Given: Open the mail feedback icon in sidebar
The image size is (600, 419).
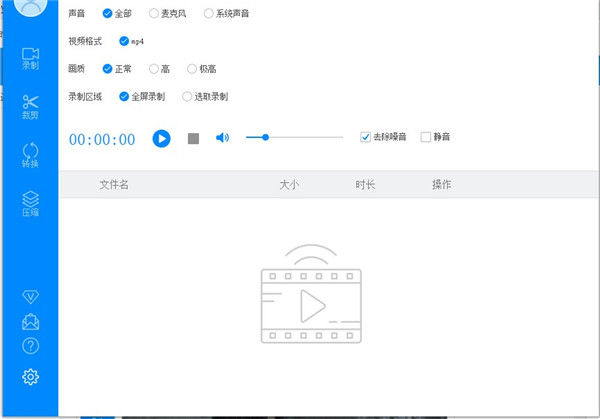Looking at the screenshot, I should click(x=30, y=321).
